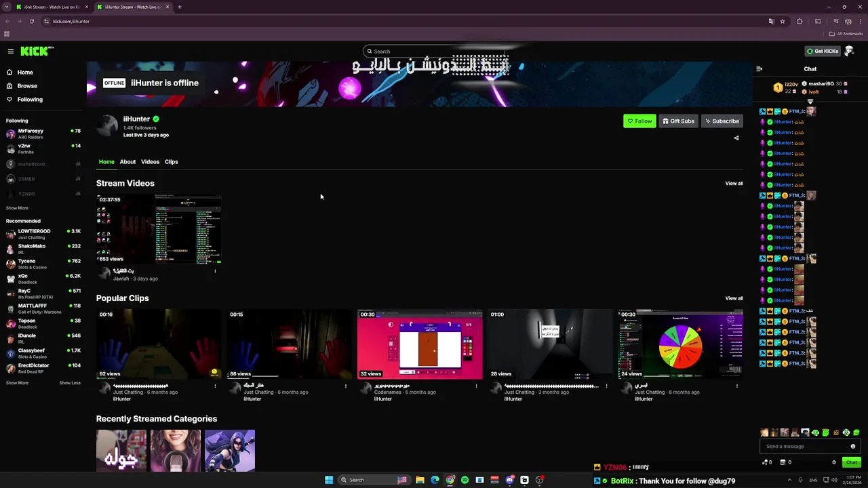Switch to the Clips tab
The height and width of the screenshot is (488, 868).
(171, 162)
